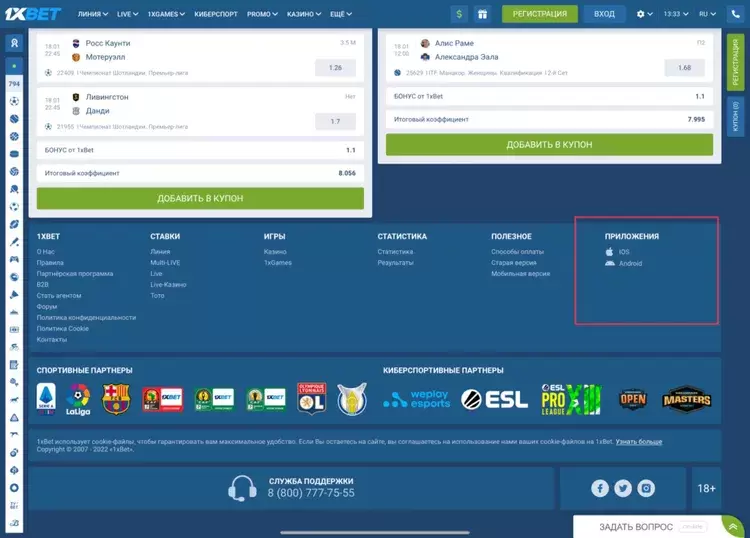Click the Вход login button
This screenshot has width=750, height=538.
(x=604, y=14)
